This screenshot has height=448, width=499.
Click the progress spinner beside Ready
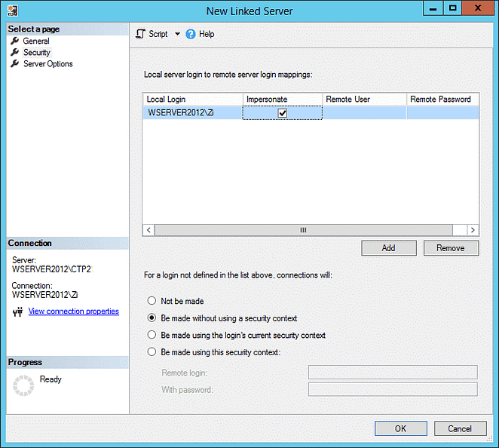click(x=23, y=385)
